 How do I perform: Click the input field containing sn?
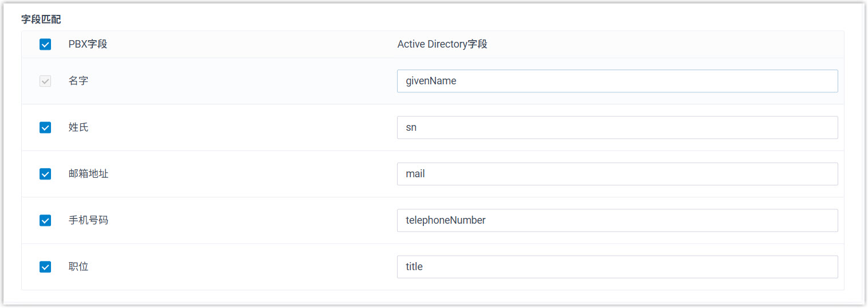[617, 127]
